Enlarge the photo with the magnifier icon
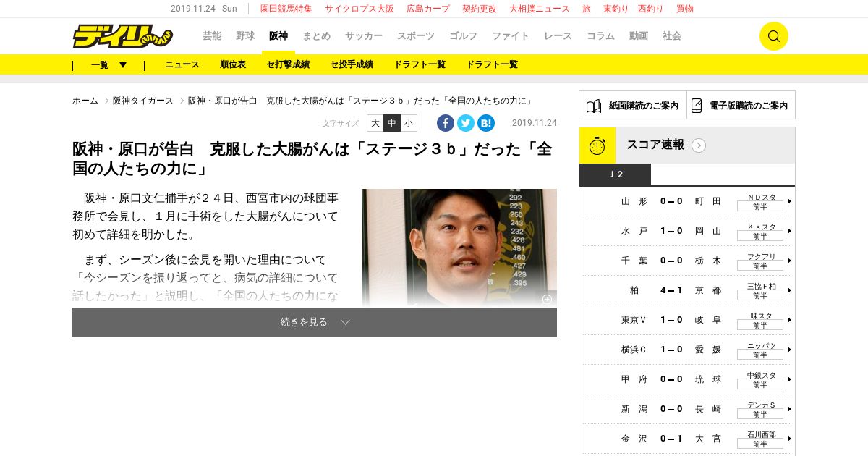This screenshot has height=456, width=868. [x=548, y=299]
